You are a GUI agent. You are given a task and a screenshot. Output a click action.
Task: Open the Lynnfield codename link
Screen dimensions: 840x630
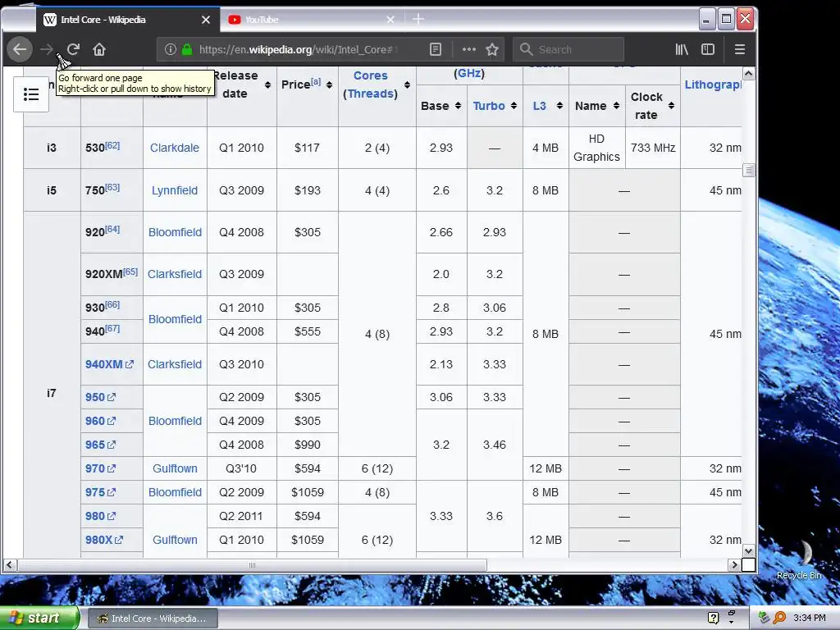click(x=175, y=190)
